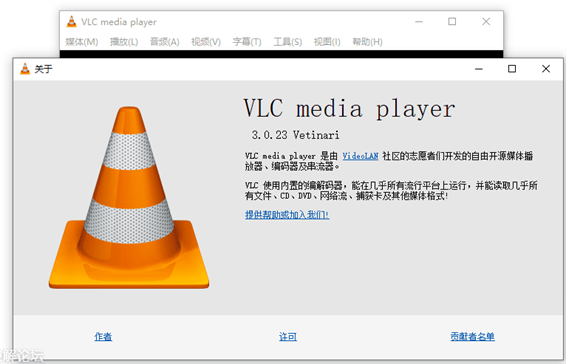Show the 许可 license page

288,337
